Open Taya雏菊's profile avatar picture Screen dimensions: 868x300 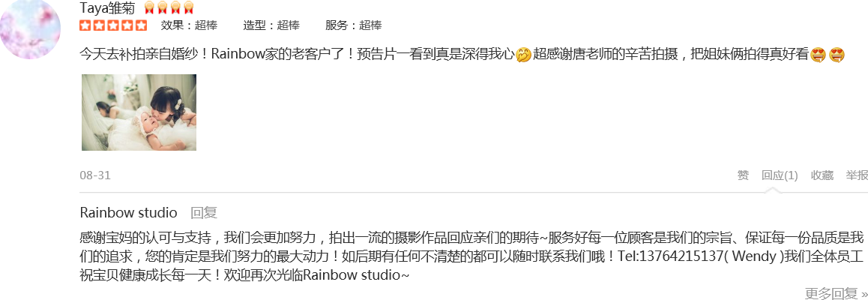pos(31,28)
